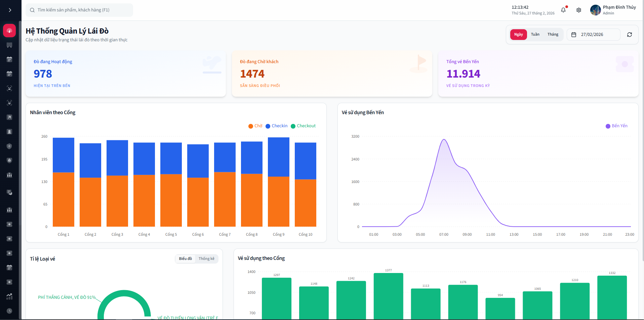The width and height of the screenshot is (644, 320).
Task: Open the settings gear icon
Action: pyautogui.click(x=578, y=10)
